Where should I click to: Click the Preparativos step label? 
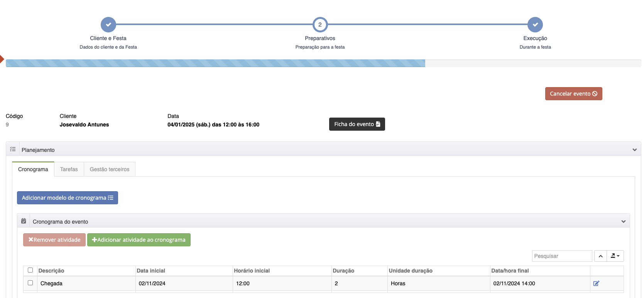click(x=320, y=38)
